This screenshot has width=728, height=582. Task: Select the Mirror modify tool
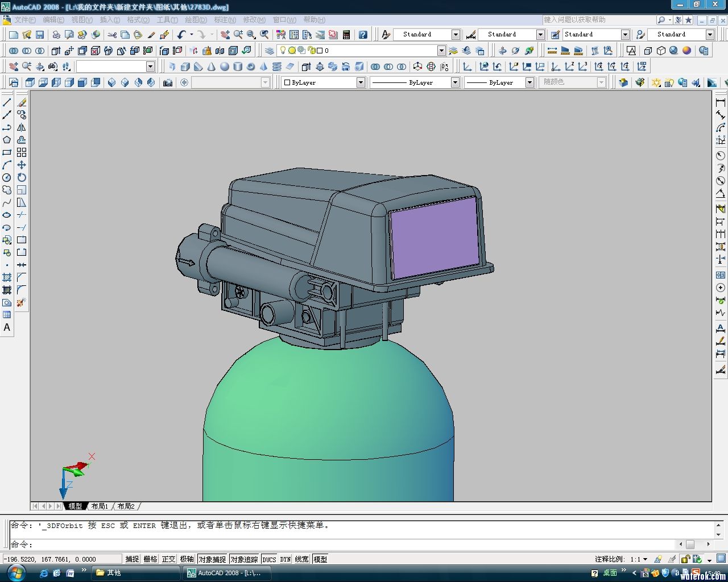click(x=22, y=127)
